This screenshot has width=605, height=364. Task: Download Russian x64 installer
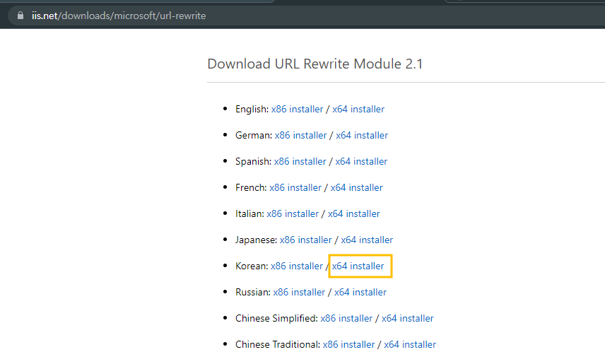[360, 292]
